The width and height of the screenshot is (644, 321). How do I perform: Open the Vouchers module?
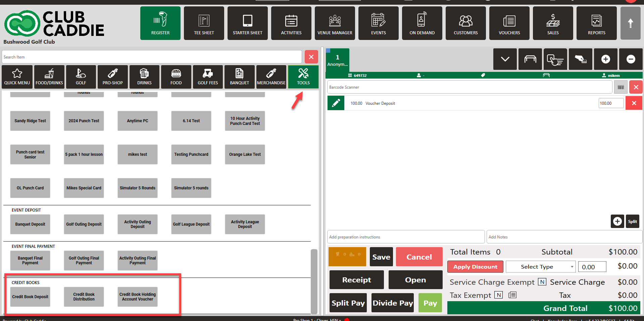[x=509, y=23]
